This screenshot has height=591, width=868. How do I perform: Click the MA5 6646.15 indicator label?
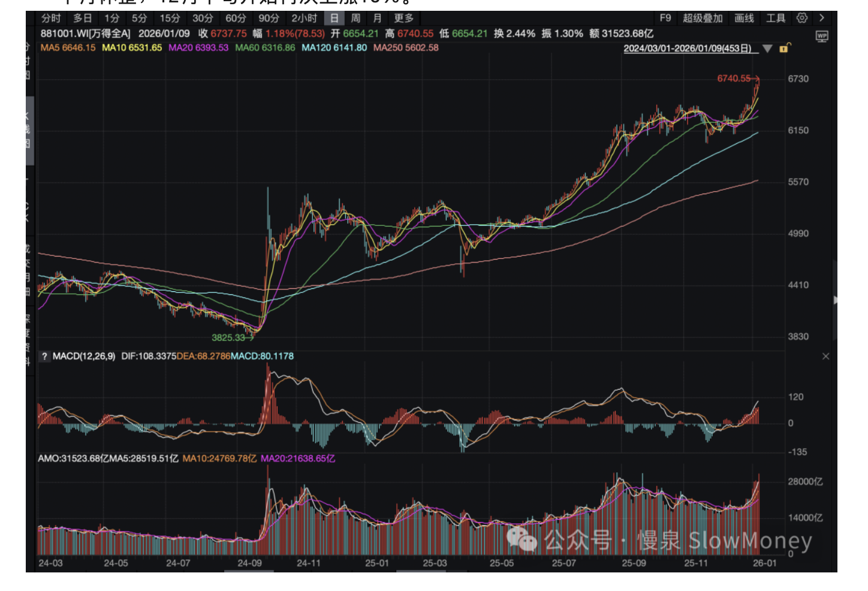coord(68,47)
